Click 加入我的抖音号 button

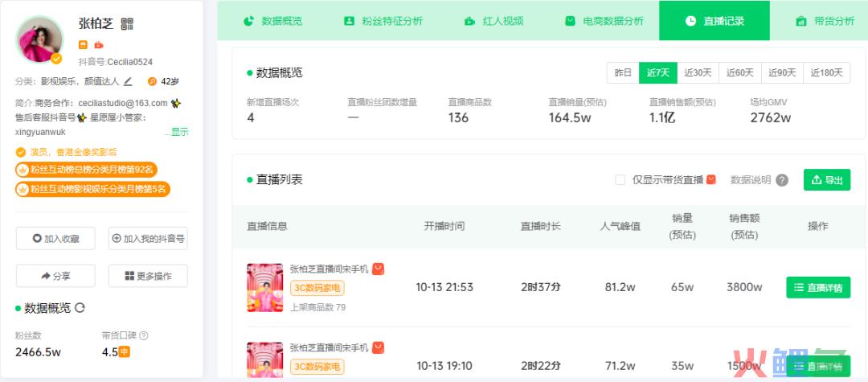tap(148, 239)
